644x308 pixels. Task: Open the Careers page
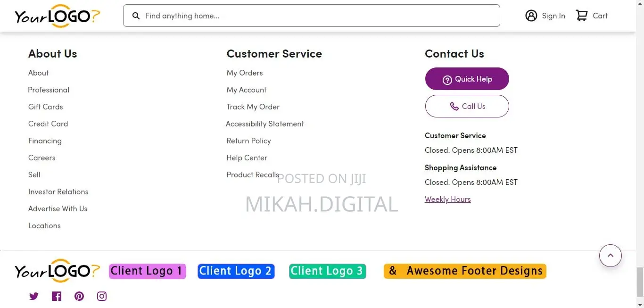[41, 158]
